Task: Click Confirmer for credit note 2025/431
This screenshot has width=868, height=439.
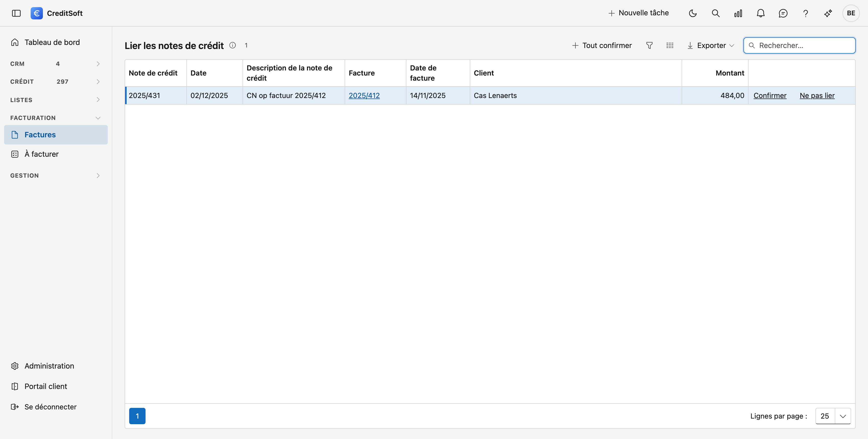Action: click(x=770, y=95)
